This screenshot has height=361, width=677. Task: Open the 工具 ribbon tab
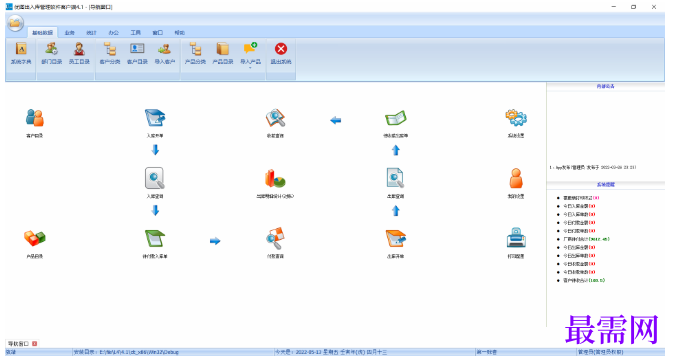tap(136, 33)
